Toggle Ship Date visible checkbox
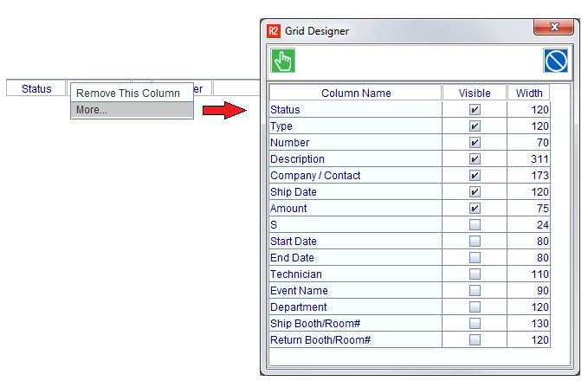This screenshot has width=588, height=387. 475,192
